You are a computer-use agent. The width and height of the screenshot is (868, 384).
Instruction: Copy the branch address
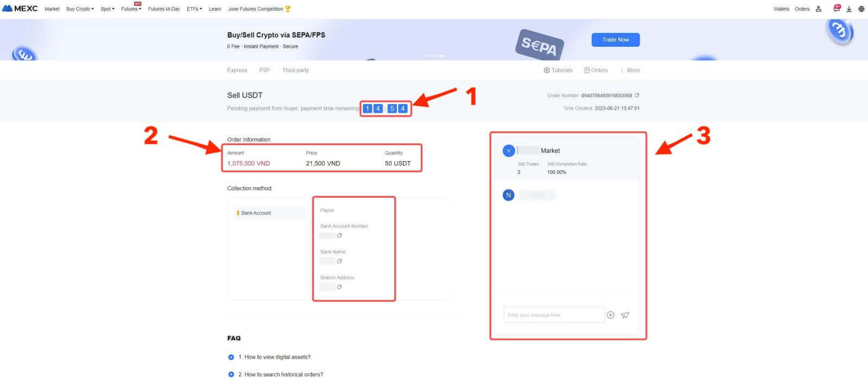[340, 287]
